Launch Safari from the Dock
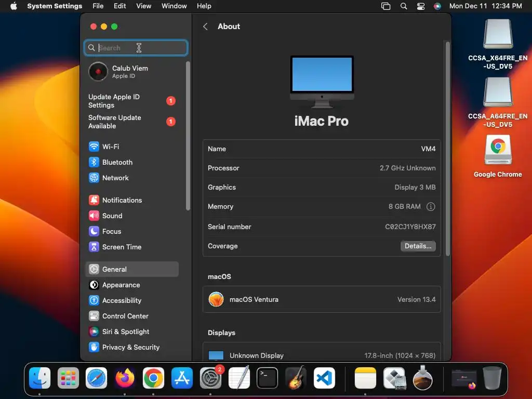 (x=96, y=378)
